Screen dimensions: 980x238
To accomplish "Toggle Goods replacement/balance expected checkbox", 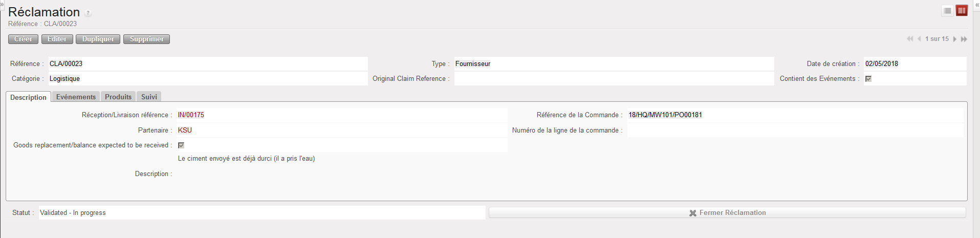I will click(x=181, y=145).
